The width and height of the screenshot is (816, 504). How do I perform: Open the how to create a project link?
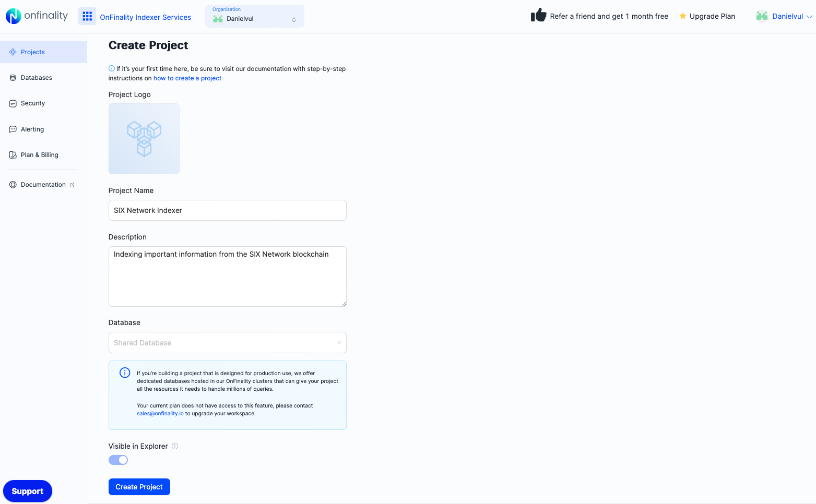coord(187,78)
